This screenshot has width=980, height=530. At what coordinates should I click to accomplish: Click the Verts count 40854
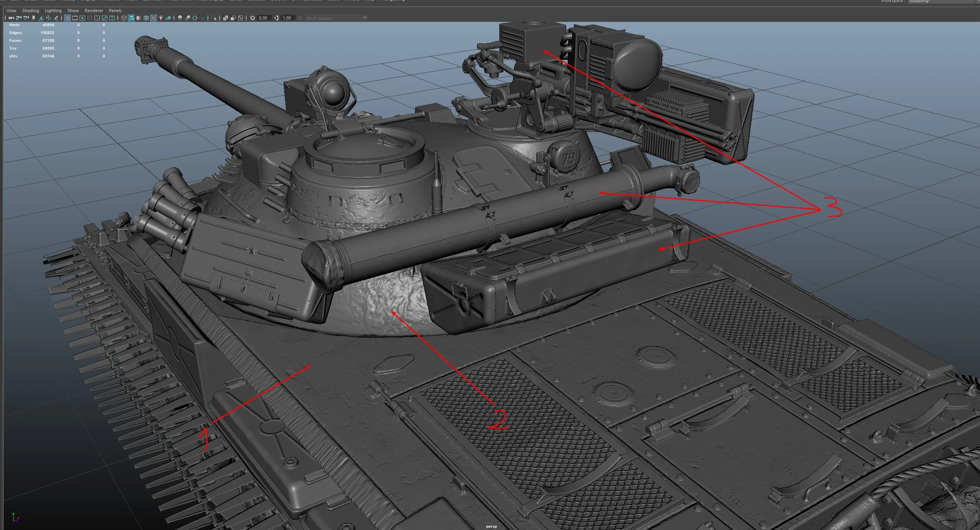pyautogui.click(x=48, y=25)
